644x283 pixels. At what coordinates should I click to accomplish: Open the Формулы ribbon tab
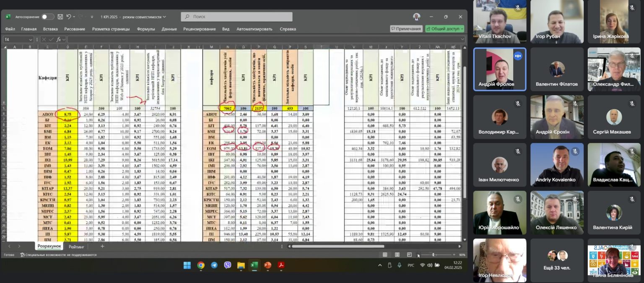146,29
